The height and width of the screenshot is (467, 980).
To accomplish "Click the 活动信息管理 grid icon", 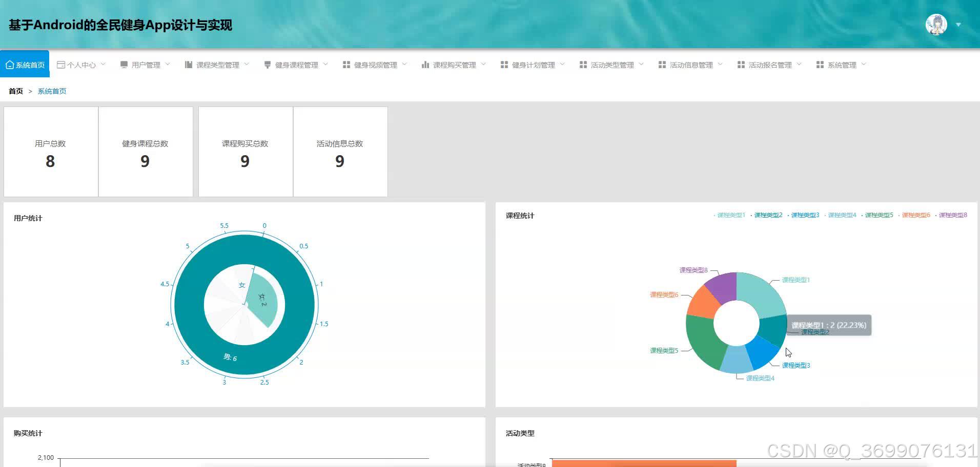I will coord(662,65).
